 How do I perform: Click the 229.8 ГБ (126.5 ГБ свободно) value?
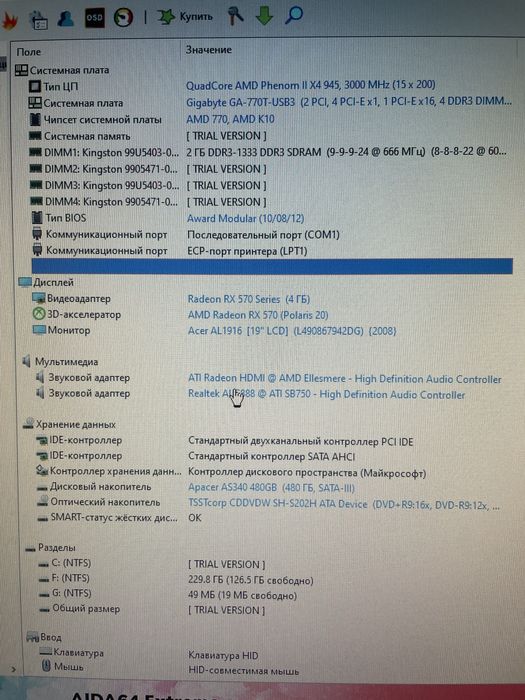coord(251,580)
